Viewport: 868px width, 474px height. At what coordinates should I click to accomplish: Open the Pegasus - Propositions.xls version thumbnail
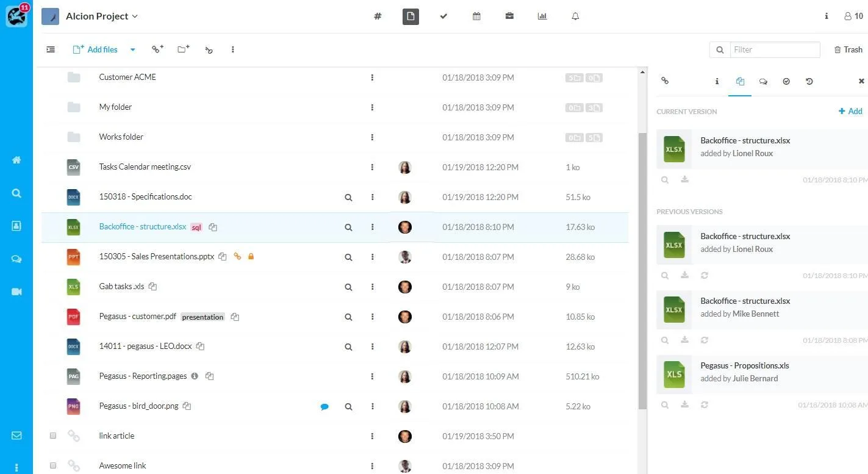674,374
